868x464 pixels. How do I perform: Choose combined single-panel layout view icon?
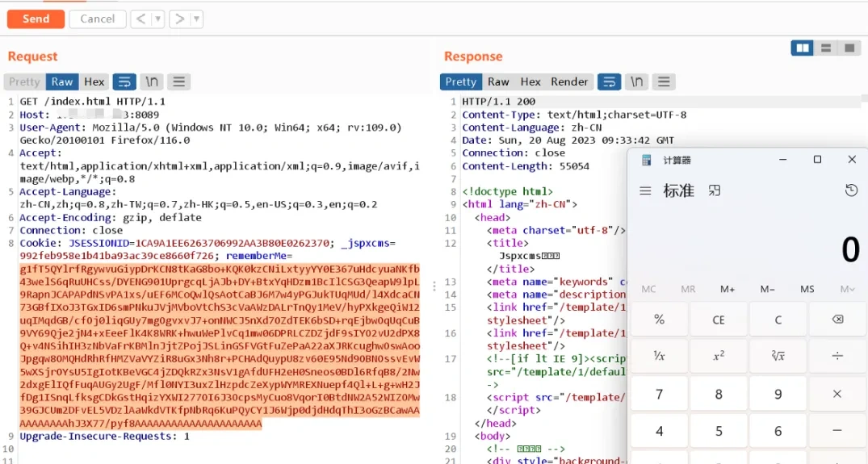[849, 48]
